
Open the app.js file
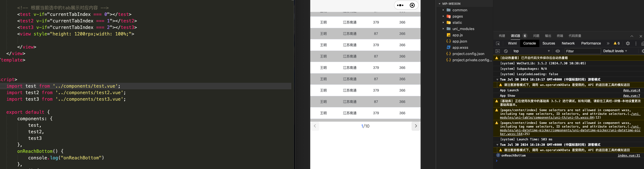pos(457,35)
